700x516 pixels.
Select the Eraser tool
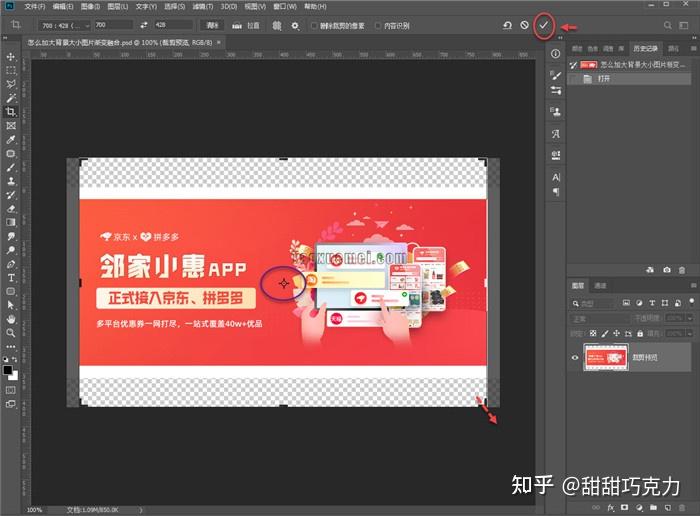(x=11, y=208)
